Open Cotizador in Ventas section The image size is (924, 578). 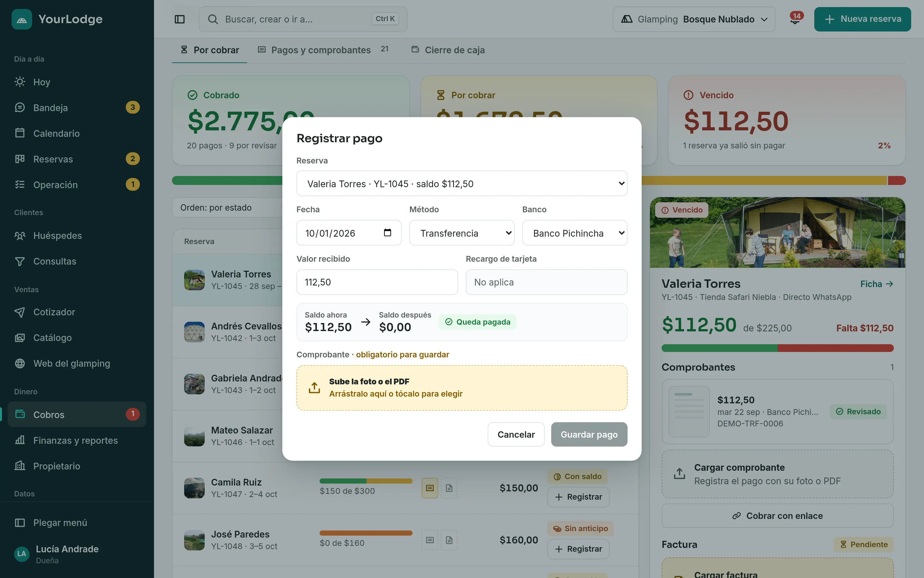point(77,312)
